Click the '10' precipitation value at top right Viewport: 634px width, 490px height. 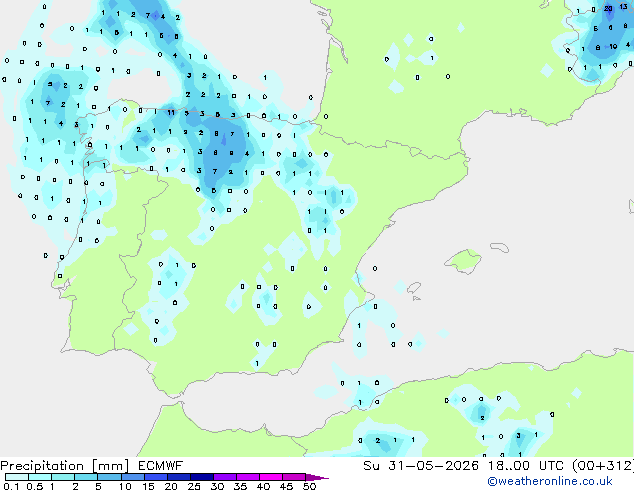pos(613,46)
